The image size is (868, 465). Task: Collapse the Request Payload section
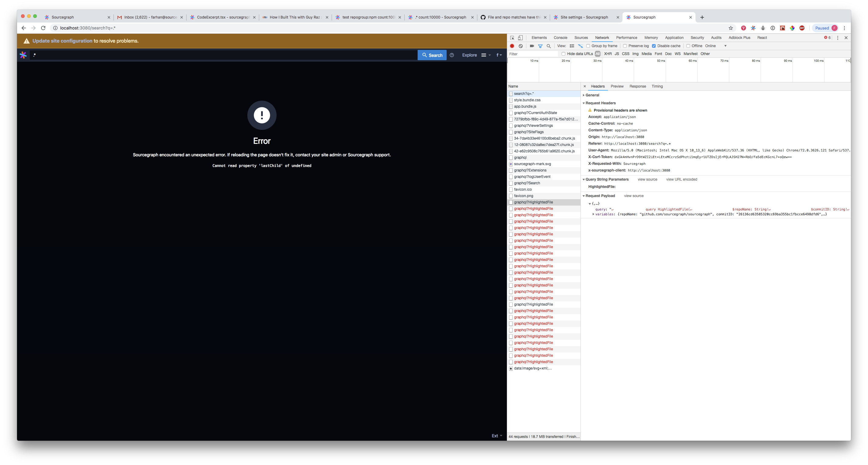584,196
